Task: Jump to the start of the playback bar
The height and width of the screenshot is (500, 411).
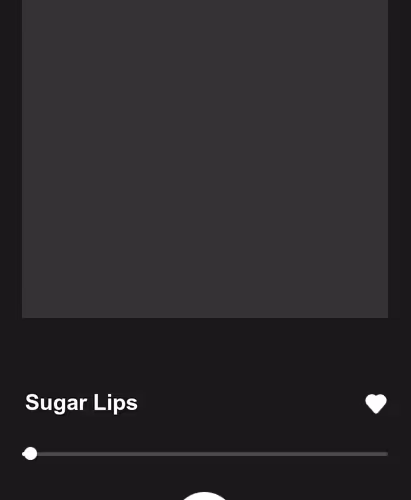Action: pos(23,454)
